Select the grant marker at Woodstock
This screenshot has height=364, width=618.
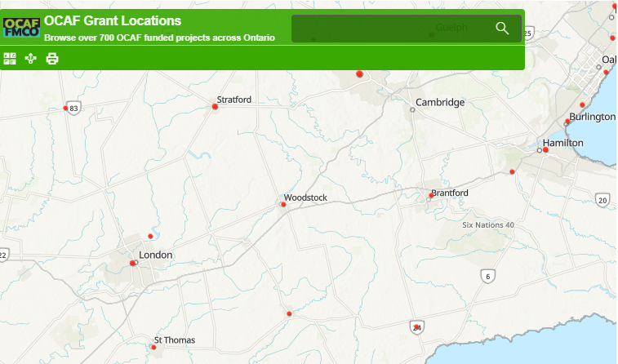(x=283, y=205)
